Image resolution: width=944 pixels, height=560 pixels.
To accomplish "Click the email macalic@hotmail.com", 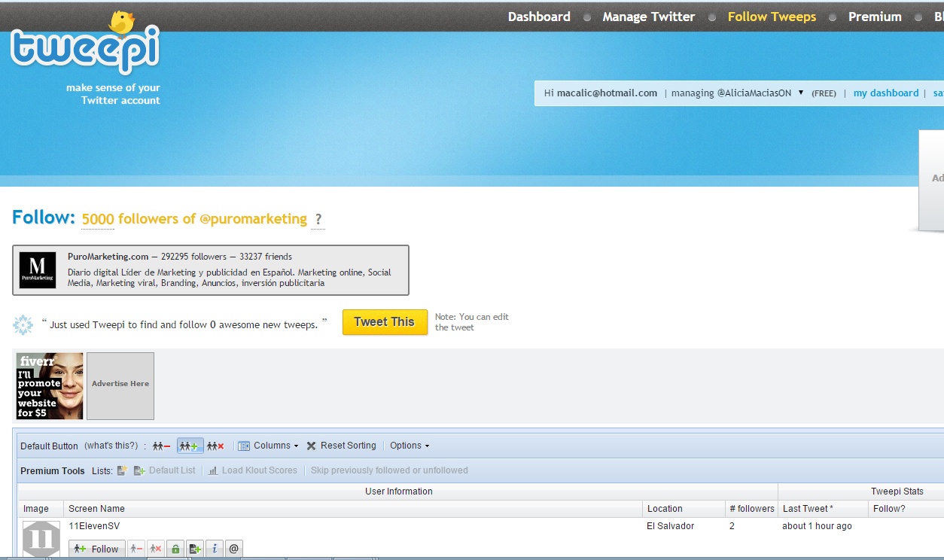I will click(x=607, y=93).
